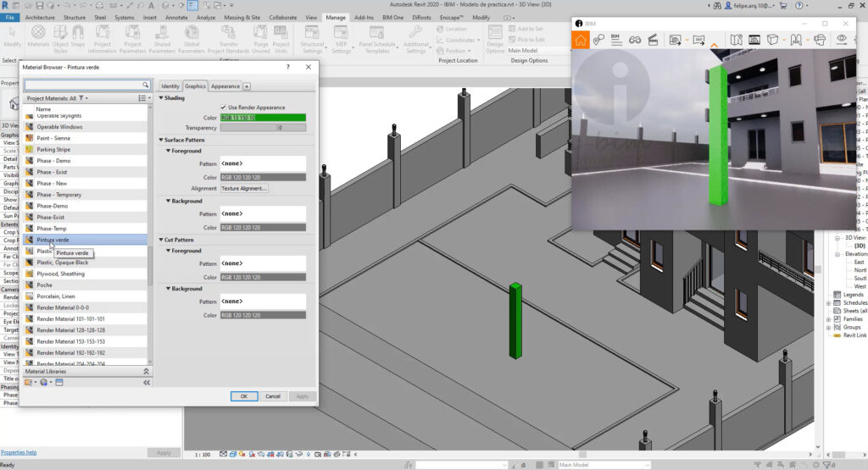Image resolution: width=868 pixels, height=470 pixels.
Task: Click the 3D box icon in IBIM toolbar
Action: pos(772,40)
